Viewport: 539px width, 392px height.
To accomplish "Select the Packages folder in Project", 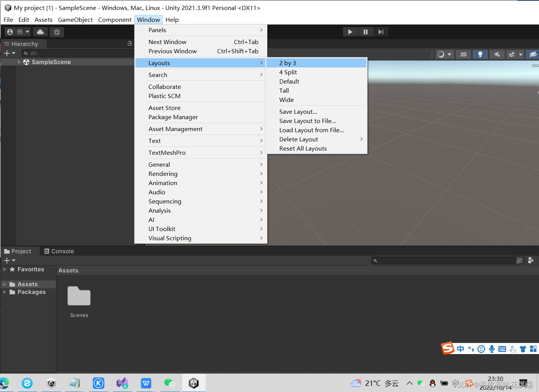I will 31,292.
